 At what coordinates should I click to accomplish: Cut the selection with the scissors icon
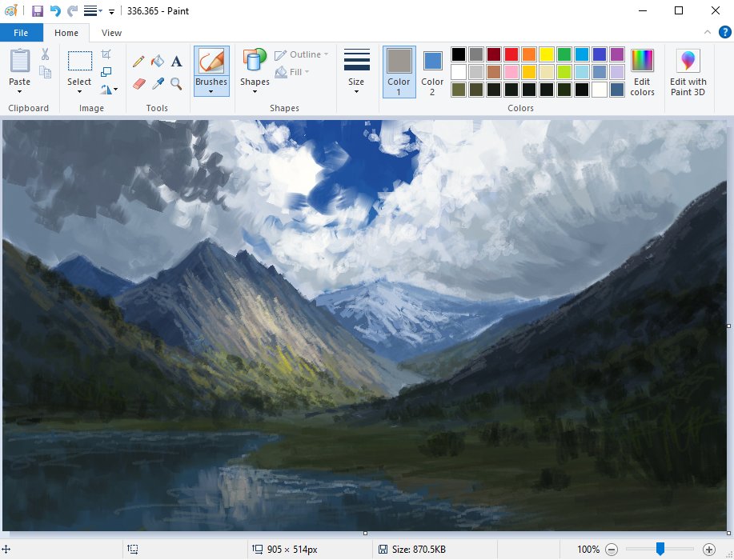tap(45, 54)
